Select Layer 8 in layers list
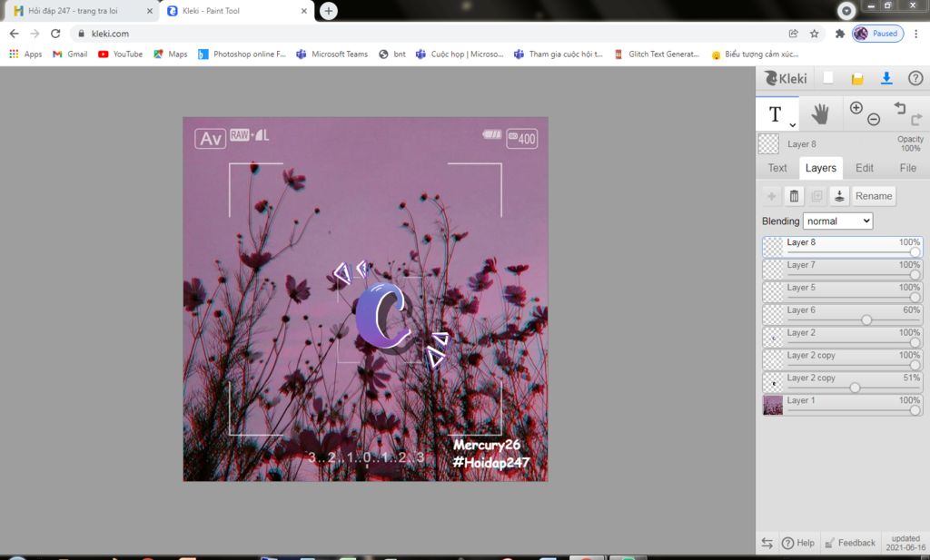 coord(842,247)
